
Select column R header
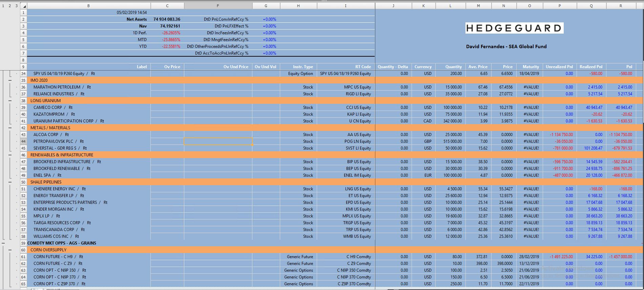(621, 6)
